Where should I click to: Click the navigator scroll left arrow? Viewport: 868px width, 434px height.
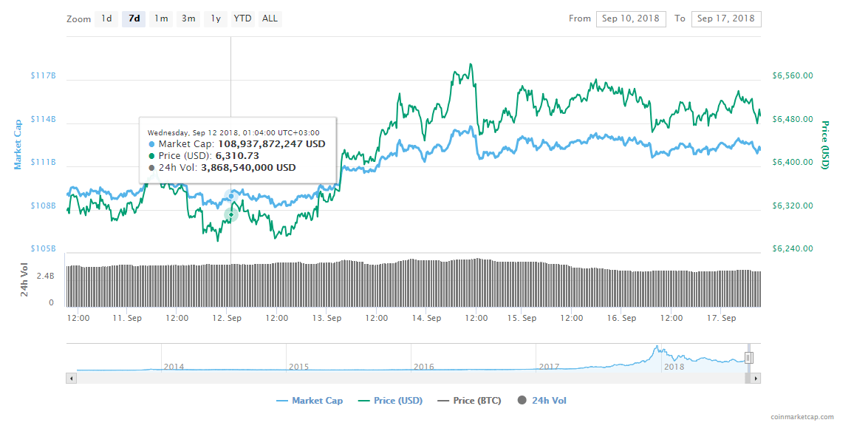coord(72,378)
